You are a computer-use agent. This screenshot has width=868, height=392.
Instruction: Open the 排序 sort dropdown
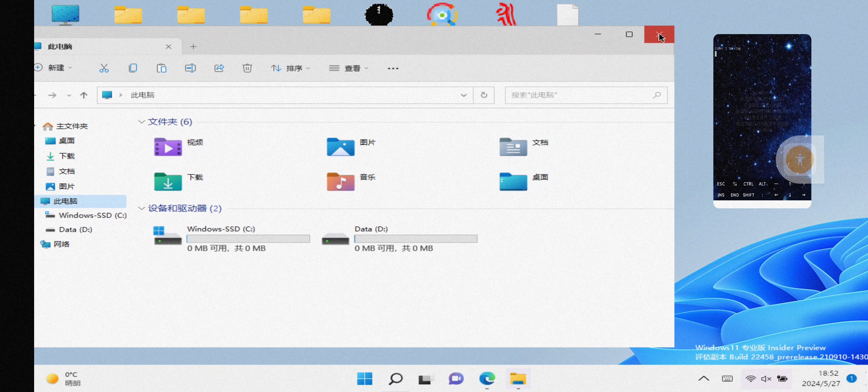pos(290,68)
